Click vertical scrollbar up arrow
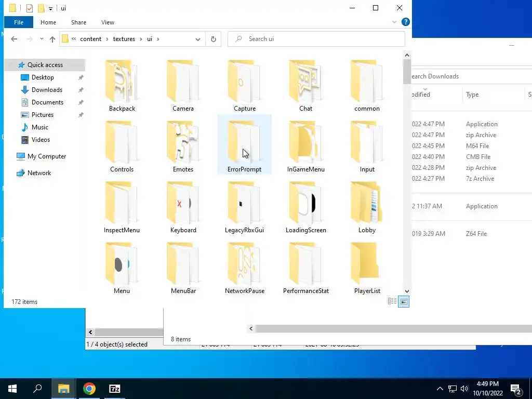The width and height of the screenshot is (532, 399). point(407,55)
